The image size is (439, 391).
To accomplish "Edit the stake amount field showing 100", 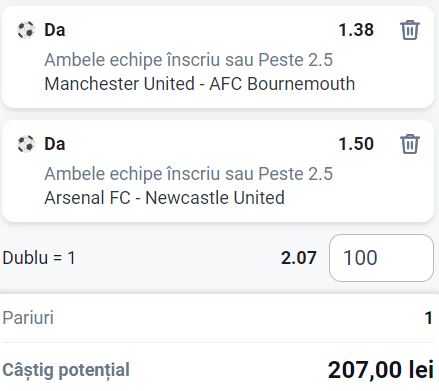I will 381,258.
